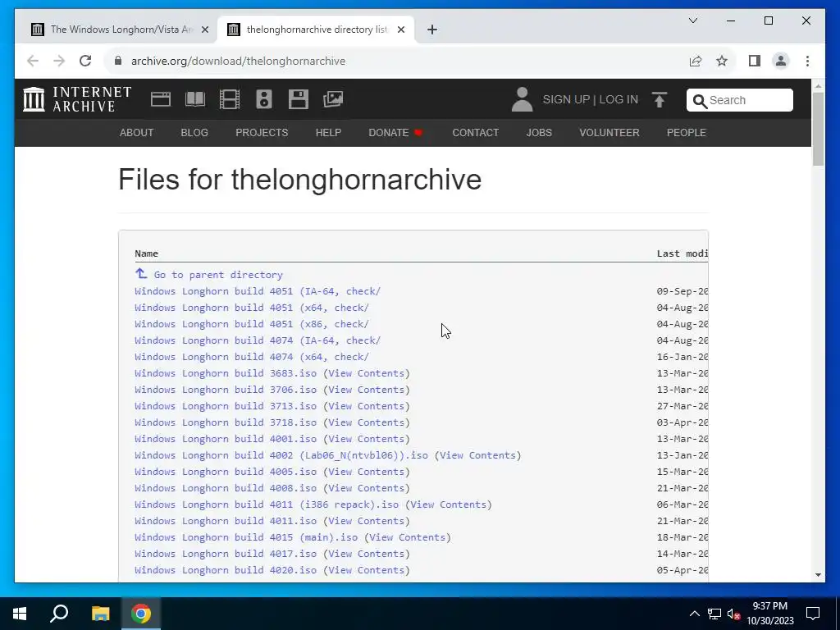840x630 pixels.
Task: Open the HELP menu item
Action: (328, 133)
